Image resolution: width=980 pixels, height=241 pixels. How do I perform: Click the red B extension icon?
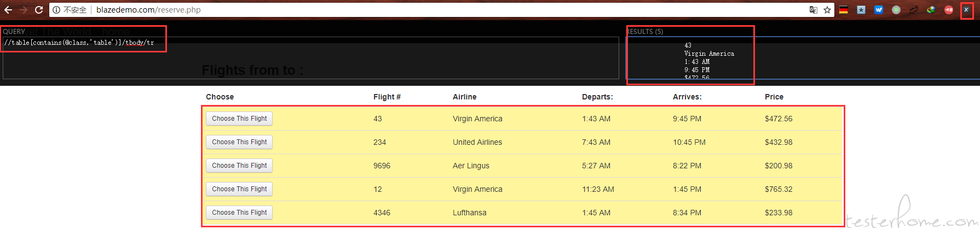949,10
